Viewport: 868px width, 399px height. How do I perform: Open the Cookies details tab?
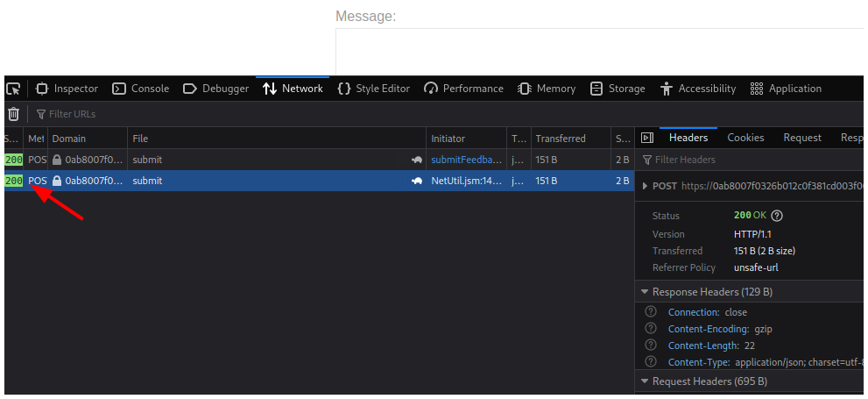[745, 138]
